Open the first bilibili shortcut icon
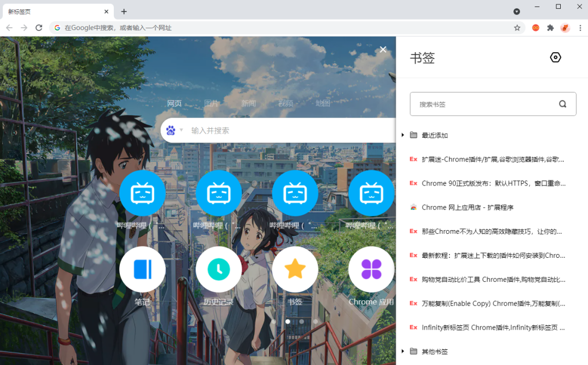 click(143, 193)
